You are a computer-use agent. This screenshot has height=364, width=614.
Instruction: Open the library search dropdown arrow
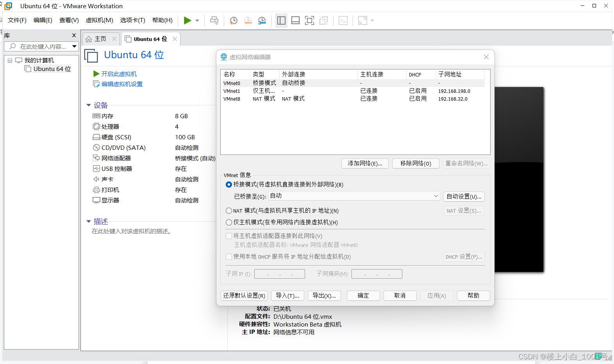pyautogui.click(x=74, y=46)
